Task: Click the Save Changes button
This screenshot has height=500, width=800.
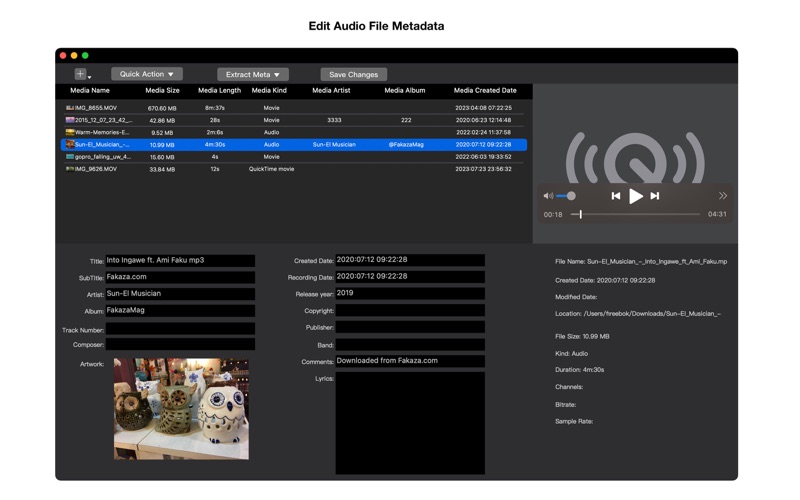Action: pos(354,74)
